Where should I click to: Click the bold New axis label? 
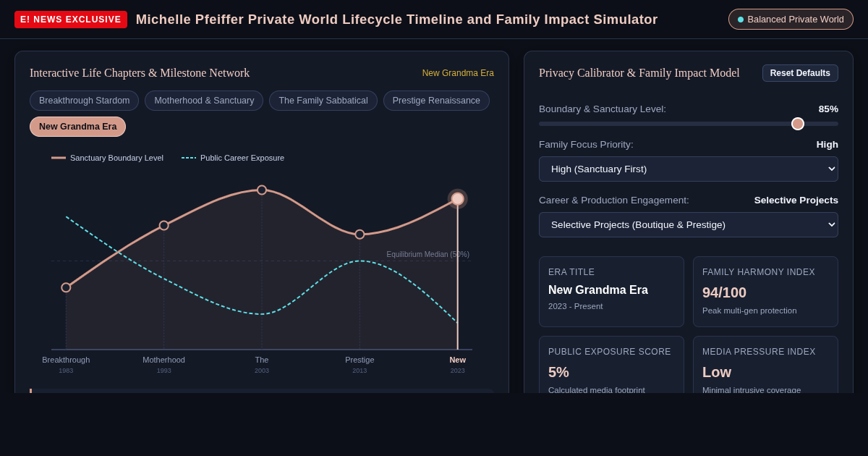click(458, 360)
